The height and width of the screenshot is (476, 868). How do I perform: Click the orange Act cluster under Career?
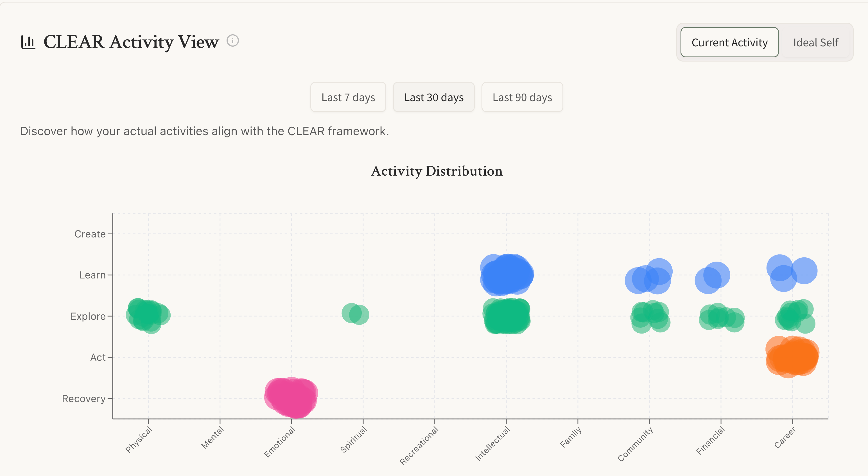point(792,357)
